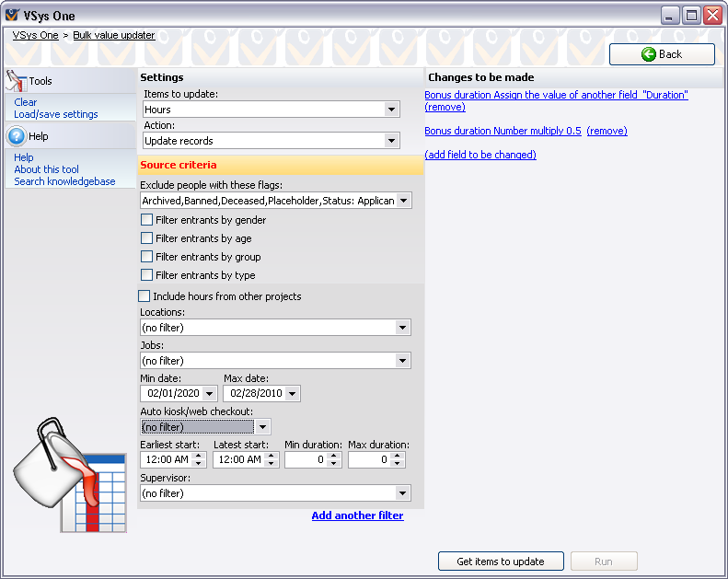Click the add field to be changed link
Image resolution: width=728 pixels, height=579 pixels.
click(x=480, y=155)
